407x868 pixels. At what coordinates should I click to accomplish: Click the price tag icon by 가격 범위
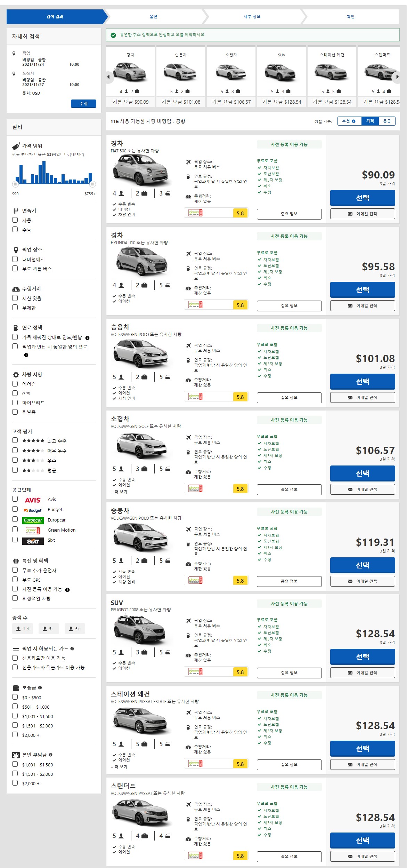16,146
